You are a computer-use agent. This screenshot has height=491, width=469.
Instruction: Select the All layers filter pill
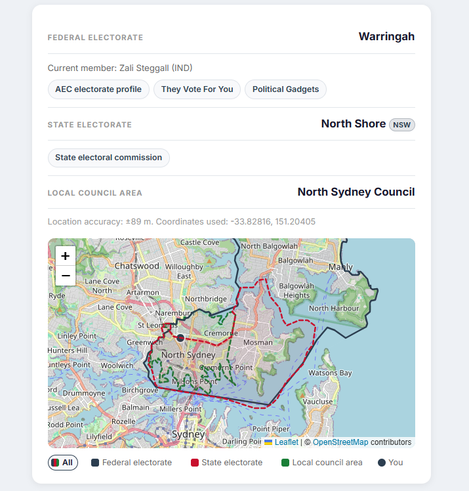pyautogui.click(x=63, y=463)
